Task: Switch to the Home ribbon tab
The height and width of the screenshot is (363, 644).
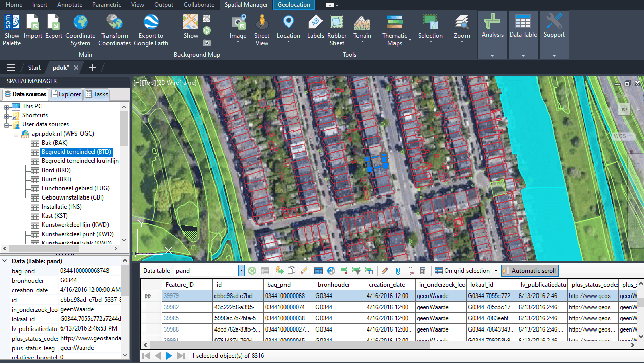Action: [14, 5]
